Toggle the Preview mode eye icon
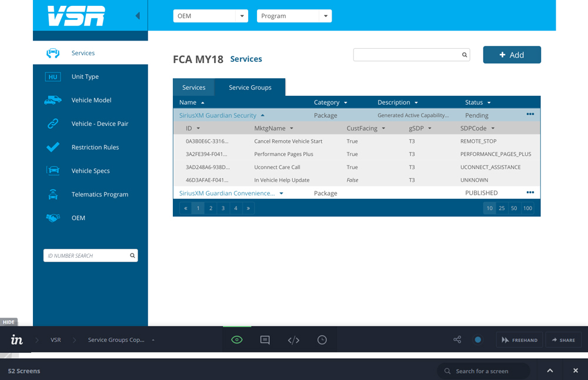The image size is (588, 380). point(237,340)
